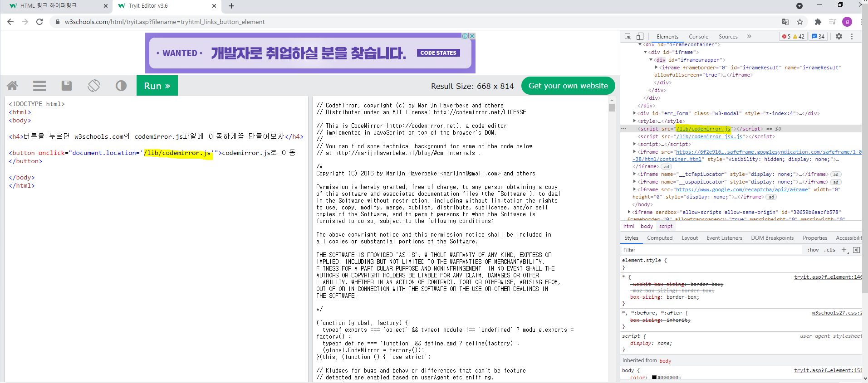The image size is (868, 383).
Task: Collapse the div id iframecontainer node
Action: [x=640, y=44]
